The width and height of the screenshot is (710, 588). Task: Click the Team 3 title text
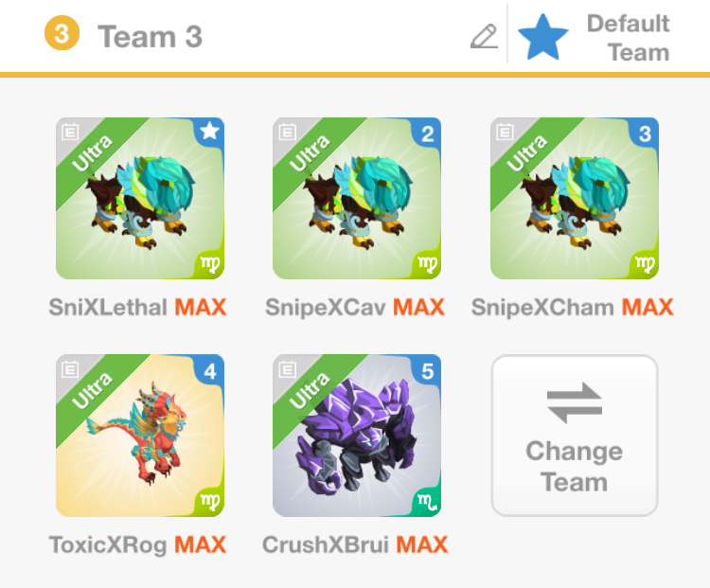[x=150, y=36]
